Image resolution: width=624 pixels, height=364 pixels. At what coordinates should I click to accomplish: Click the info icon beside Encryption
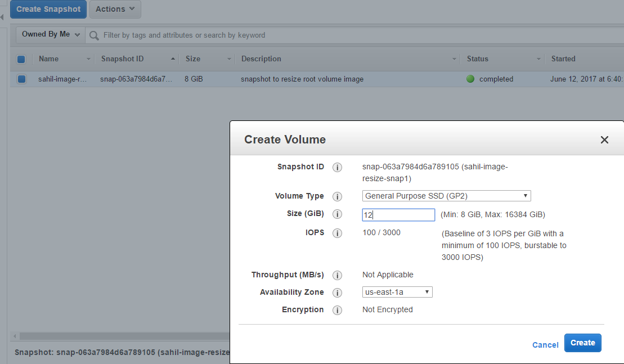coord(337,310)
